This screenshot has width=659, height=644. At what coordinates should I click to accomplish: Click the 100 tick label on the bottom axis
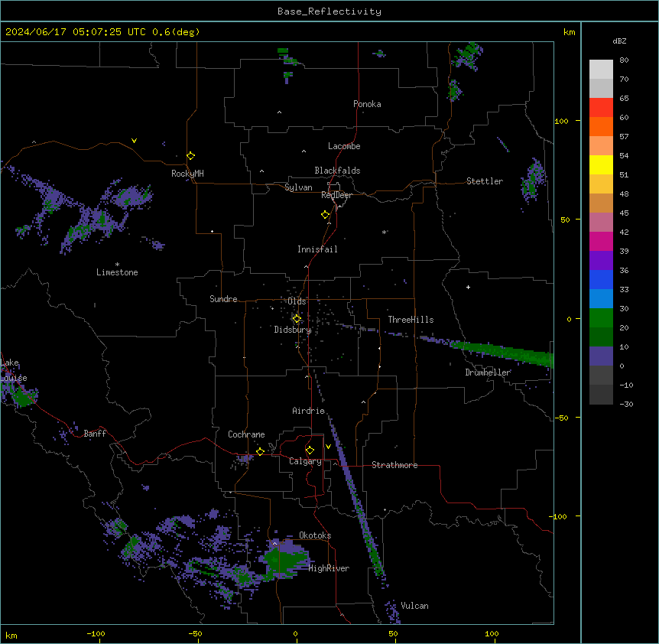pyautogui.click(x=492, y=633)
